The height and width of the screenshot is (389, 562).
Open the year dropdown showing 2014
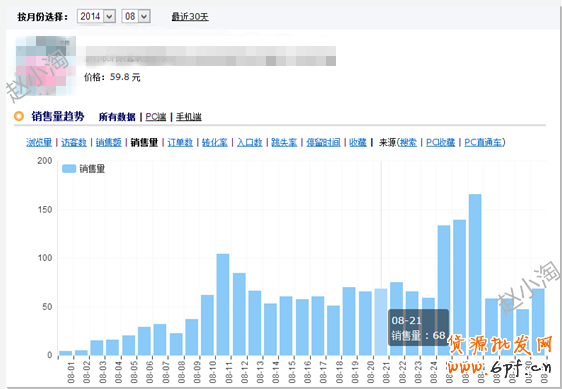[x=96, y=16]
